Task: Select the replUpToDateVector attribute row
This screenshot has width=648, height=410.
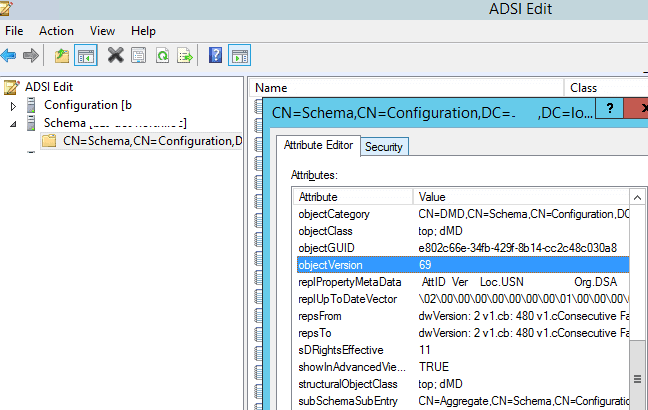Action: point(463,299)
